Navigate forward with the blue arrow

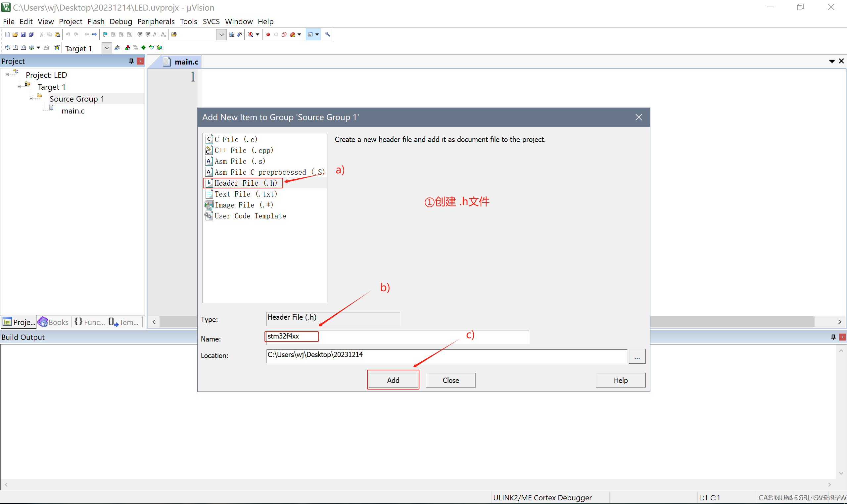(x=95, y=34)
